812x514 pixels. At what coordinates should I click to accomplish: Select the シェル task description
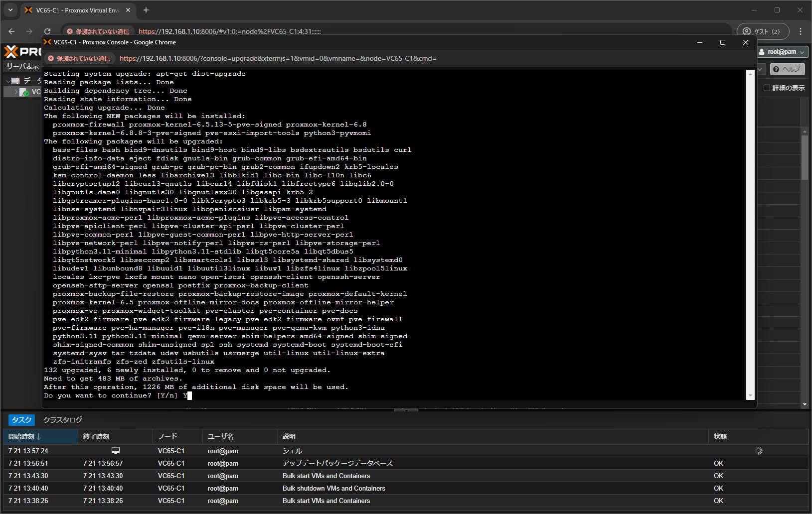[x=292, y=451]
